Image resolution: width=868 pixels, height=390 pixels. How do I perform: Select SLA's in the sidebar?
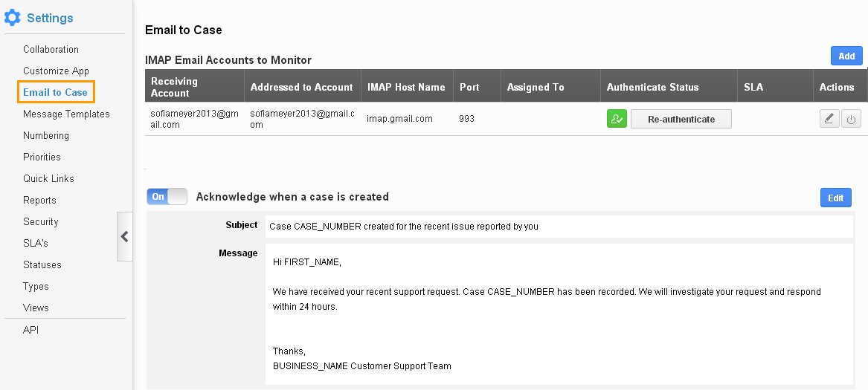[36, 243]
